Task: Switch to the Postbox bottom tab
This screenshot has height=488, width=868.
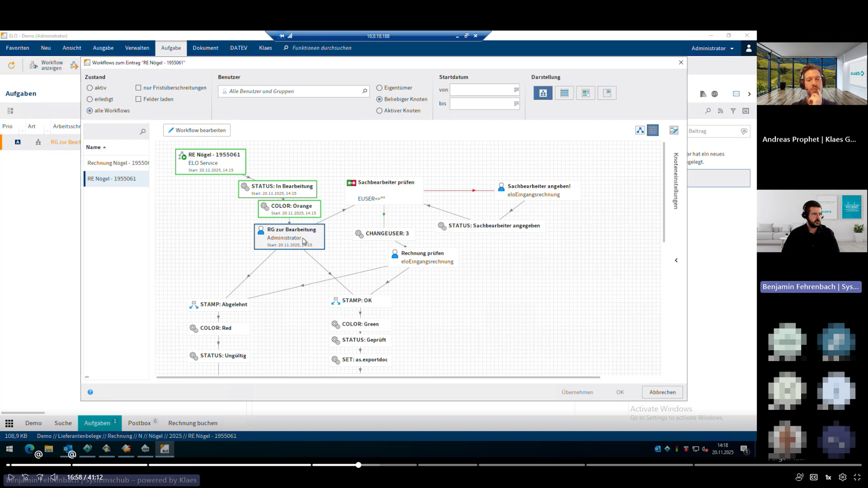Action: click(139, 423)
